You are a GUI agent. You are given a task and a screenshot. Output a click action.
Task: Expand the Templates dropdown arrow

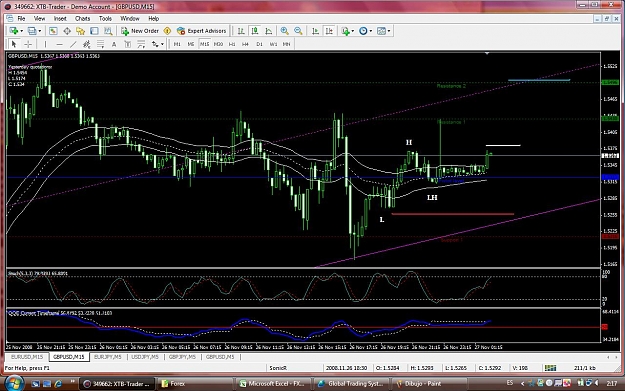coord(389,31)
